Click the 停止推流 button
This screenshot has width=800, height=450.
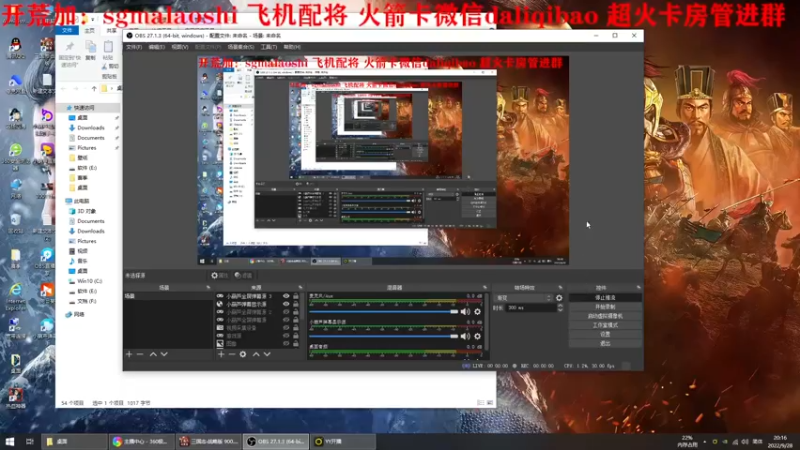point(605,297)
